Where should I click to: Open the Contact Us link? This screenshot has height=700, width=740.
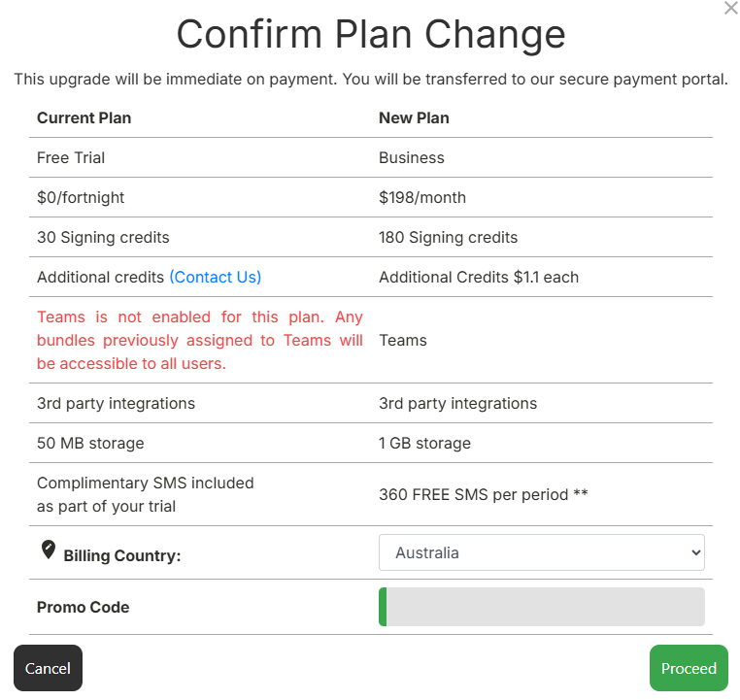tap(215, 277)
